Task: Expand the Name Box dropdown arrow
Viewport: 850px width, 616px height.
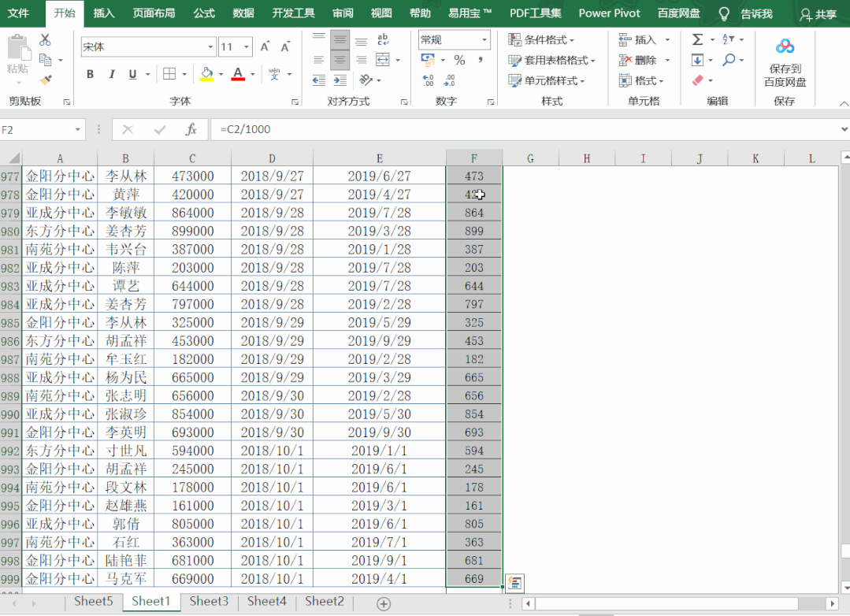Action: (x=77, y=130)
